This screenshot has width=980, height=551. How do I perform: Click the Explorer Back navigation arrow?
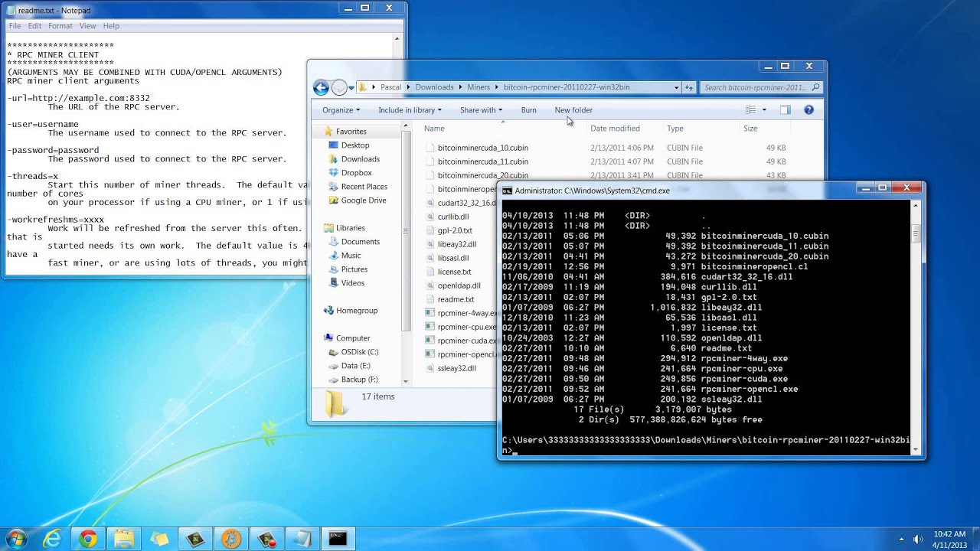(x=321, y=87)
